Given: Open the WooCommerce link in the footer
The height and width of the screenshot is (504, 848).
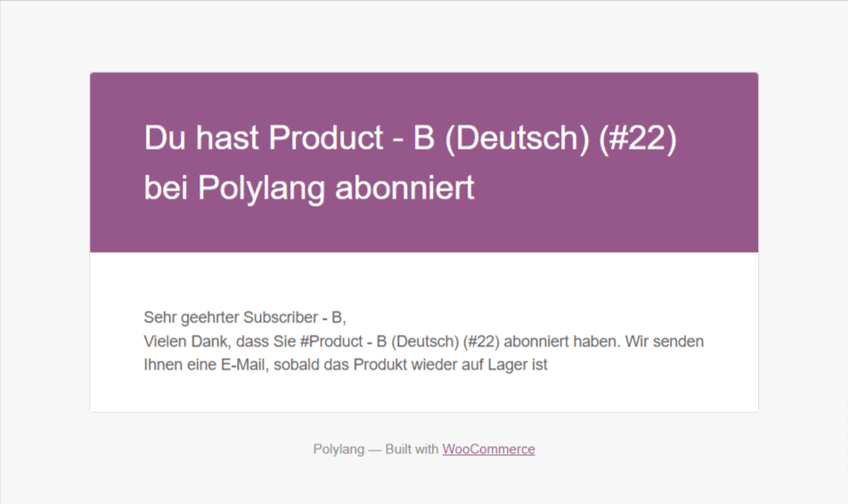Looking at the screenshot, I should point(488,450).
